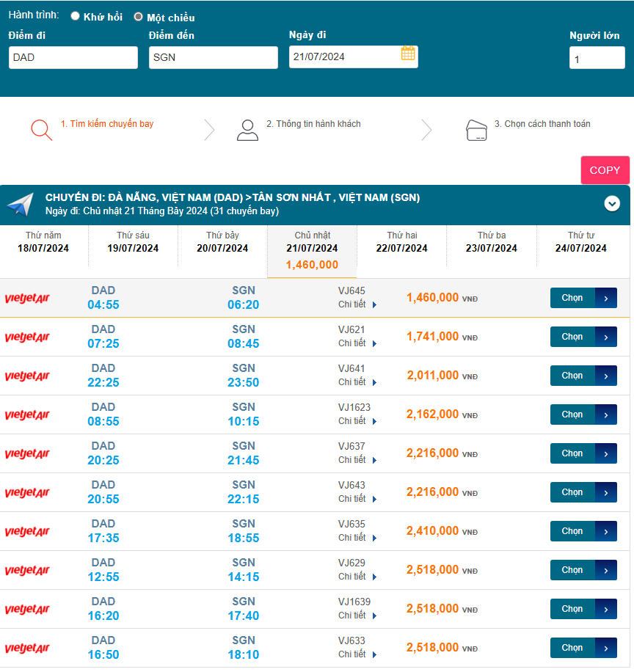Expand Chi tiết for flight VJ641

[357, 382]
